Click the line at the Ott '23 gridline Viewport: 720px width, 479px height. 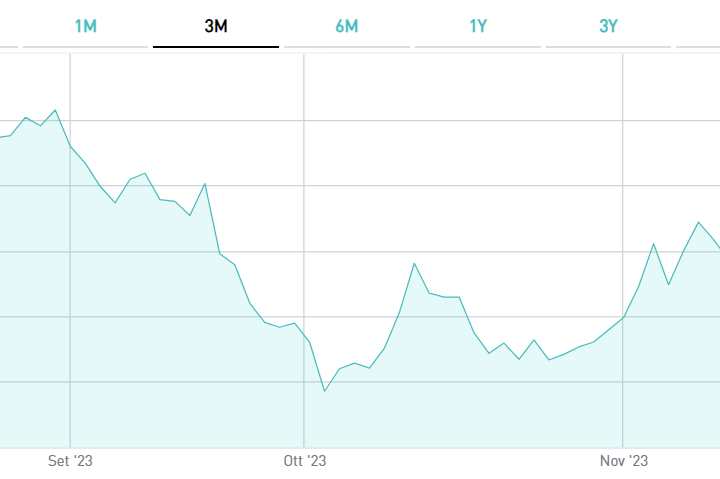coord(304,333)
